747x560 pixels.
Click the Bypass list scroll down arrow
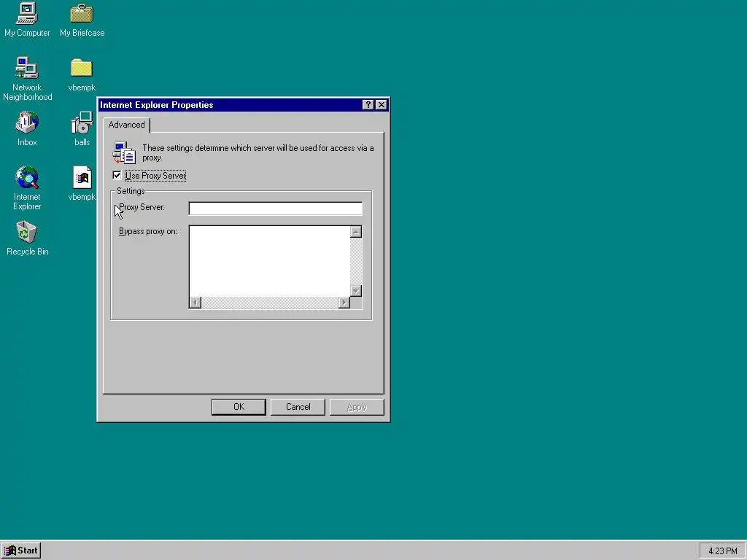click(356, 290)
